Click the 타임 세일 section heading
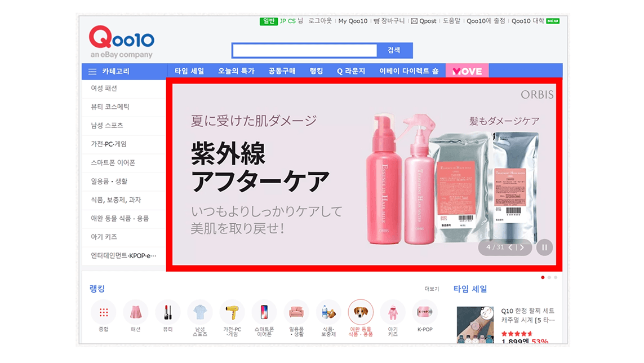The width and height of the screenshot is (644, 363). click(470, 289)
